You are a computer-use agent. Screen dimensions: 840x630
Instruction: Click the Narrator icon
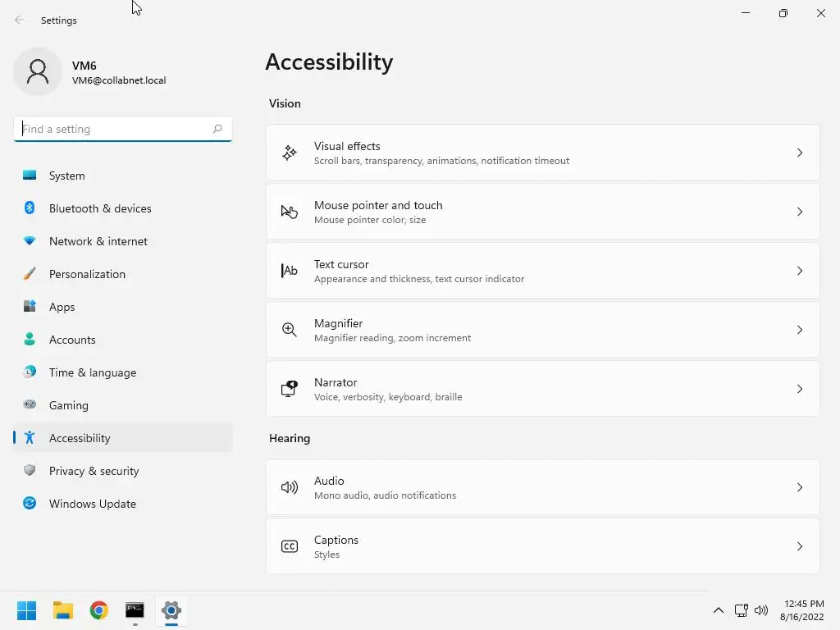290,389
